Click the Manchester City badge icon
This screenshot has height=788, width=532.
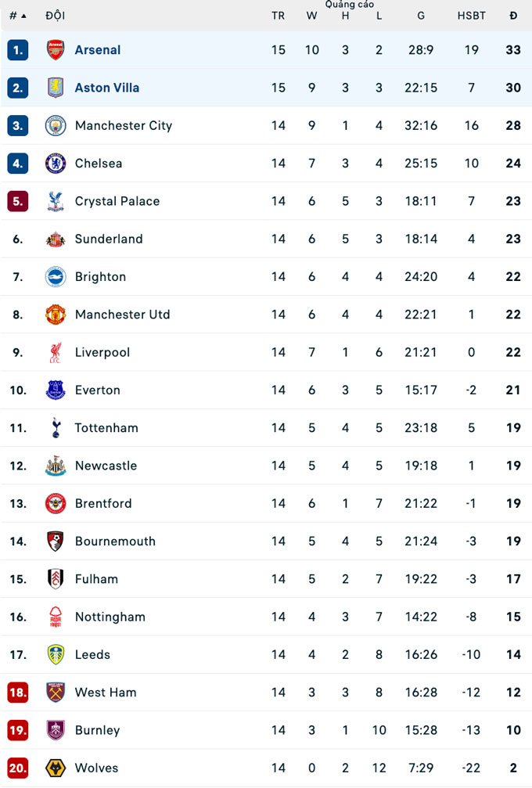point(56,125)
